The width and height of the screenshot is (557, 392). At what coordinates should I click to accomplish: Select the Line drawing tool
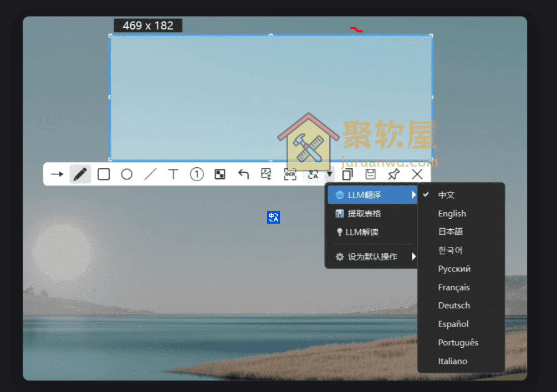tap(150, 174)
